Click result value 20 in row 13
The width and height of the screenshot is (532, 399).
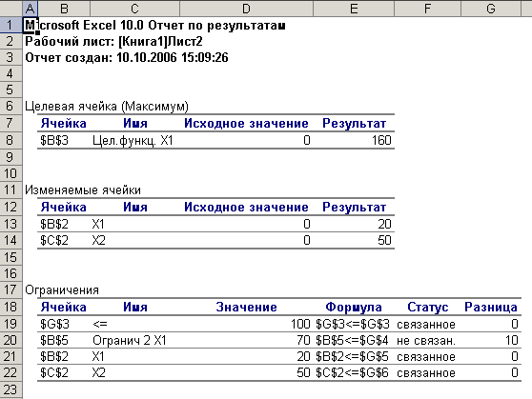pos(385,224)
